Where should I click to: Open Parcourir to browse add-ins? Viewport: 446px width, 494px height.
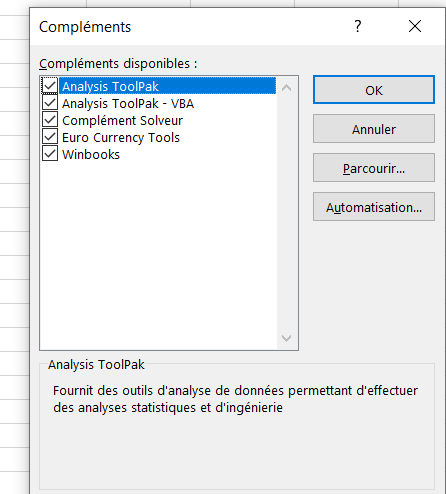coord(374,168)
